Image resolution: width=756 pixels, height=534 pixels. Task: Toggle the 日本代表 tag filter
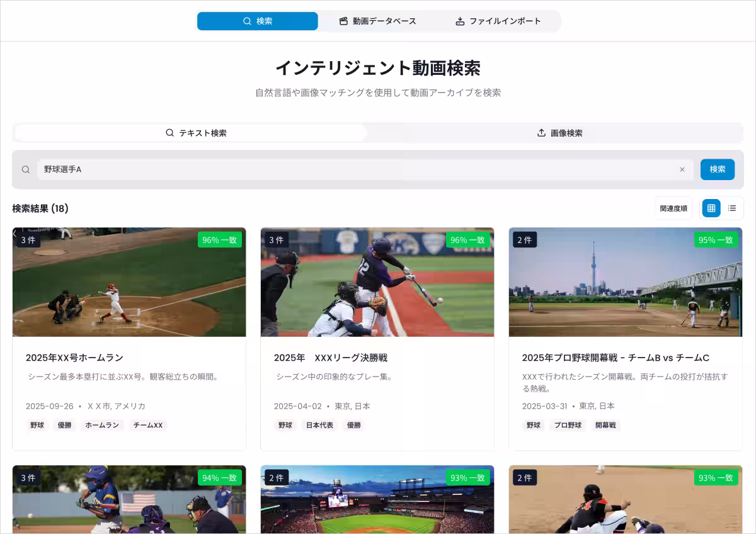(319, 425)
